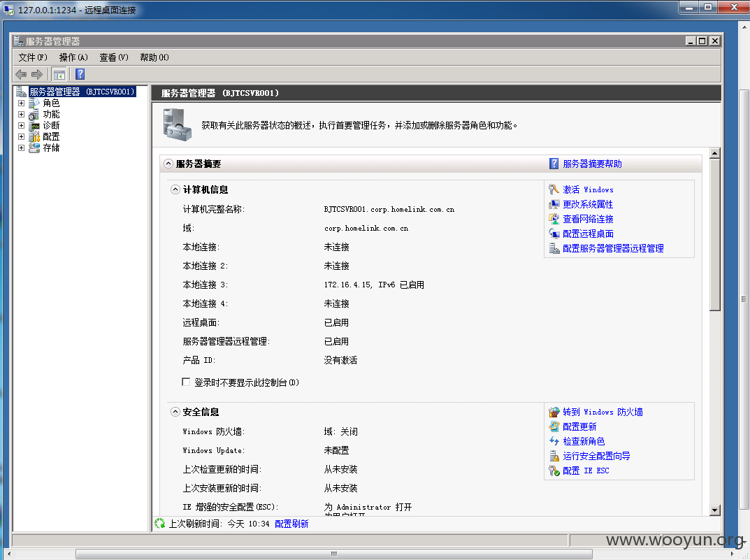Click the 配置刷新 link
Viewport: 750px width, 560px height.
point(291,524)
